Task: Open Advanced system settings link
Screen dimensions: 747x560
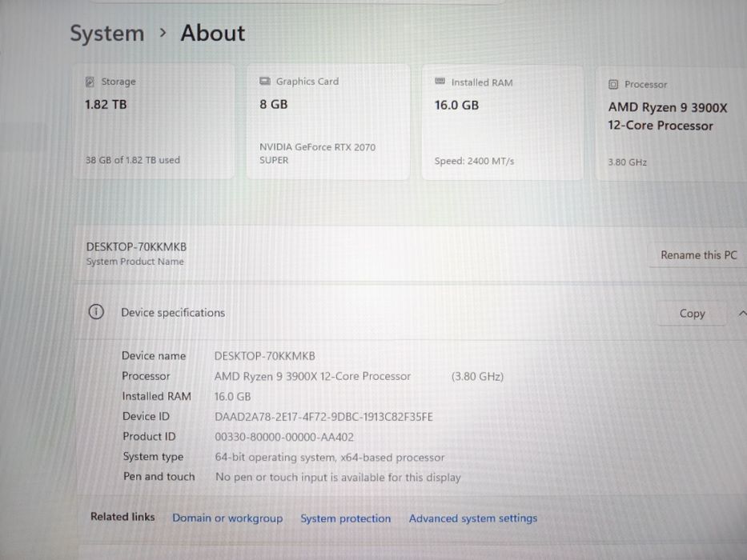Action: pos(473,518)
